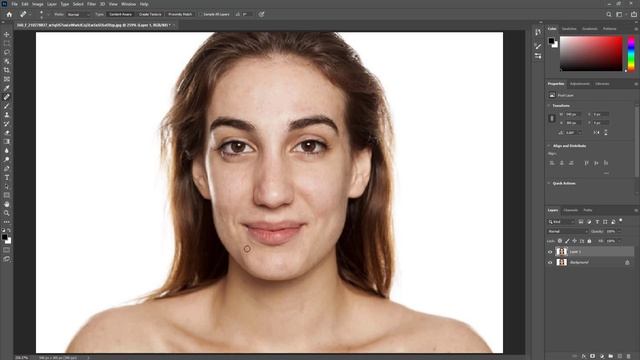
Task: Toggle the width-height link in Transform
Action: tap(552, 118)
